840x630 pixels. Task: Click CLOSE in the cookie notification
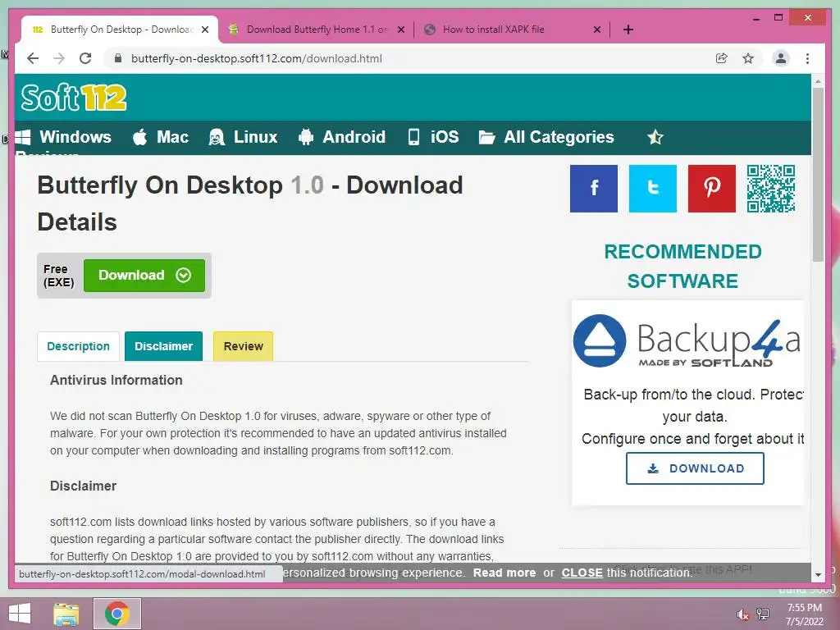click(x=582, y=573)
